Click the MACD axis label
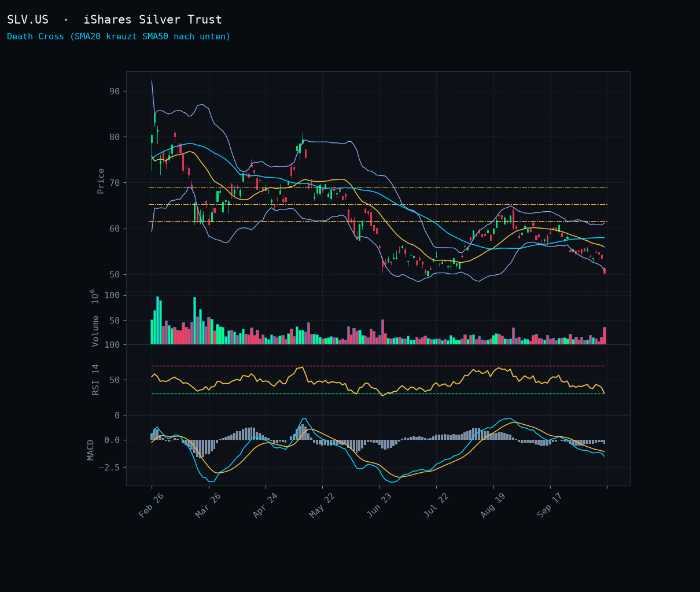Viewport: 700px width, 592px height. pyautogui.click(x=91, y=450)
